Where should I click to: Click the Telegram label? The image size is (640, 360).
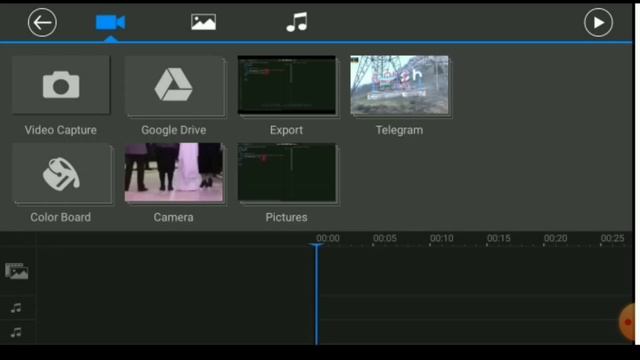point(400,130)
